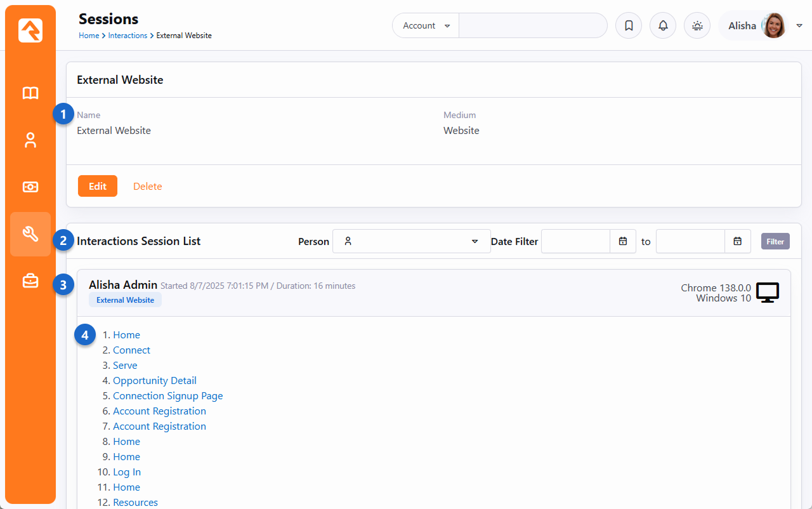Open end date calendar picker icon
The height and width of the screenshot is (509, 812).
tap(738, 241)
